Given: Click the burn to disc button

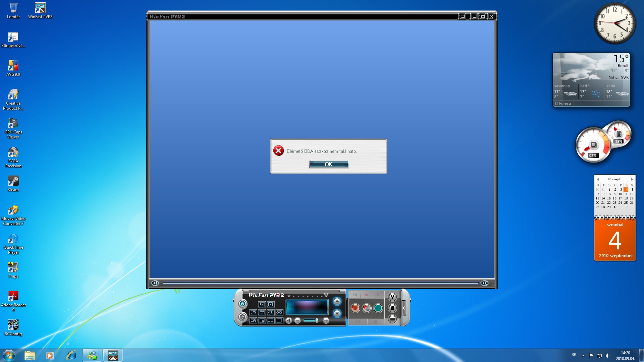Looking at the screenshot, I should pos(367,308).
